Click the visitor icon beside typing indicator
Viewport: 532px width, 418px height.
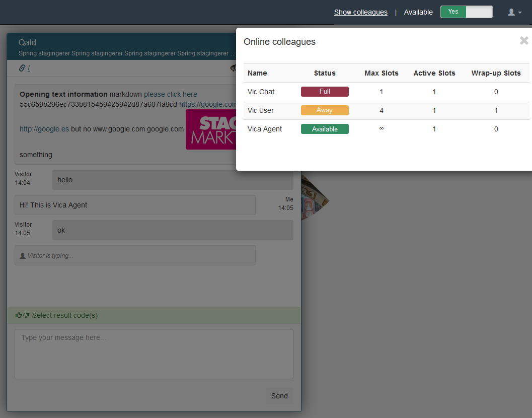(x=22, y=255)
